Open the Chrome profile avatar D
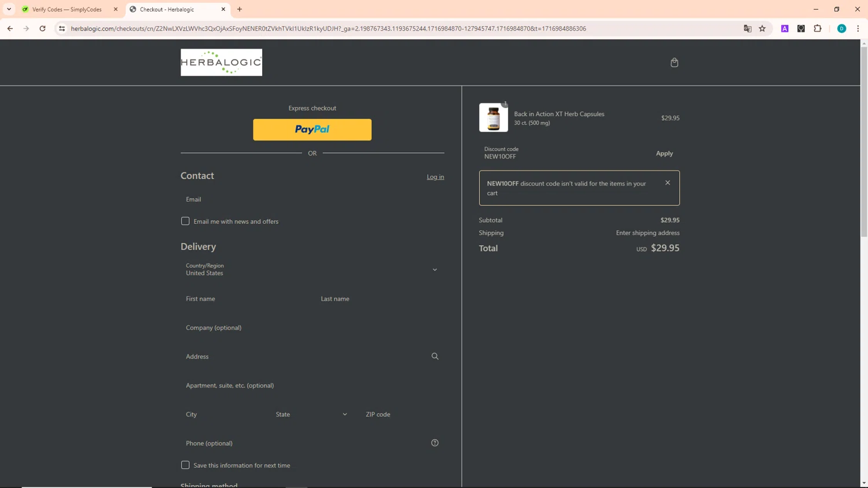The height and width of the screenshot is (488, 868). pos(841,28)
